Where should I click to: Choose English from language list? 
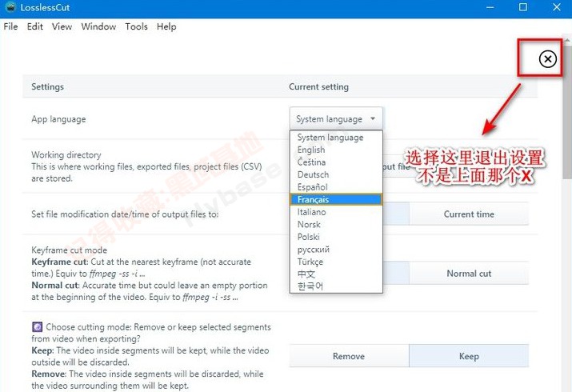point(336,150)
